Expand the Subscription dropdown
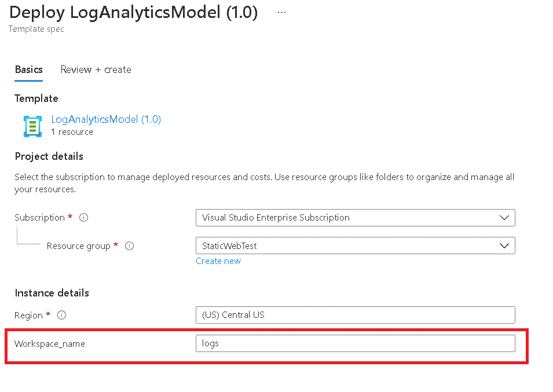The width and height of the screenshot is (553, 392). coord(355,218)
